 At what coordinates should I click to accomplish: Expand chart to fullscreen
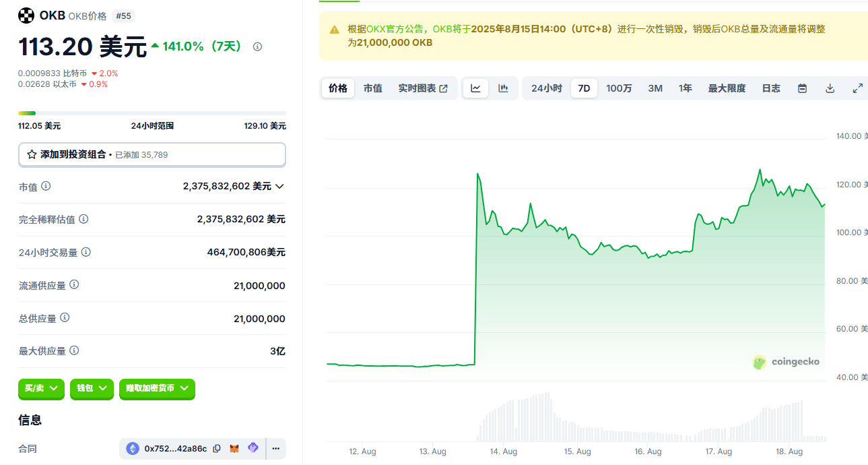(857, 88)
